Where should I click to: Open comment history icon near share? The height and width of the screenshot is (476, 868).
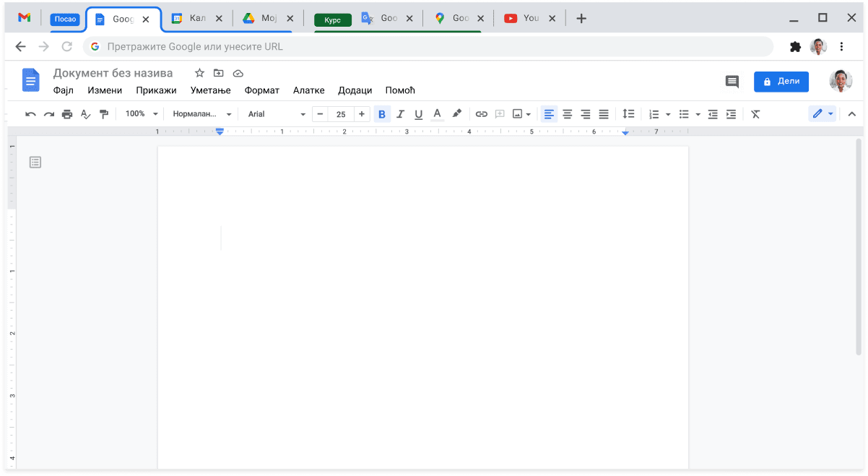(x=732, y=82)
